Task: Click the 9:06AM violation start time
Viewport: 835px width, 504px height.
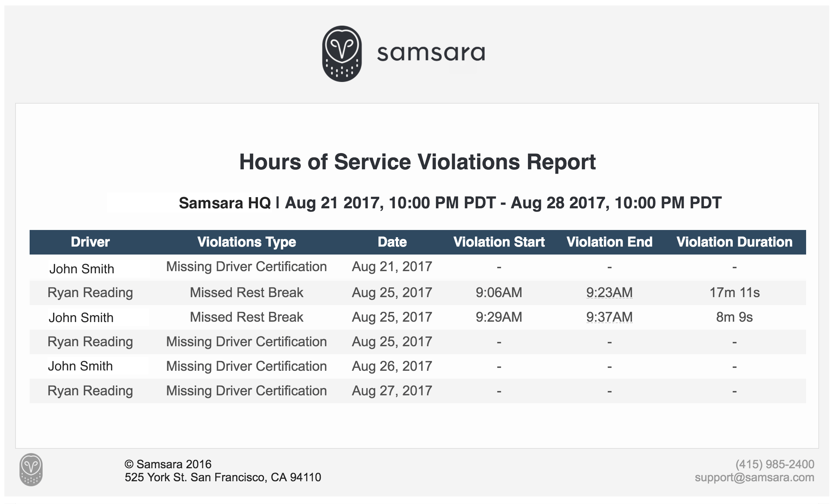Action: coord(499,292)
